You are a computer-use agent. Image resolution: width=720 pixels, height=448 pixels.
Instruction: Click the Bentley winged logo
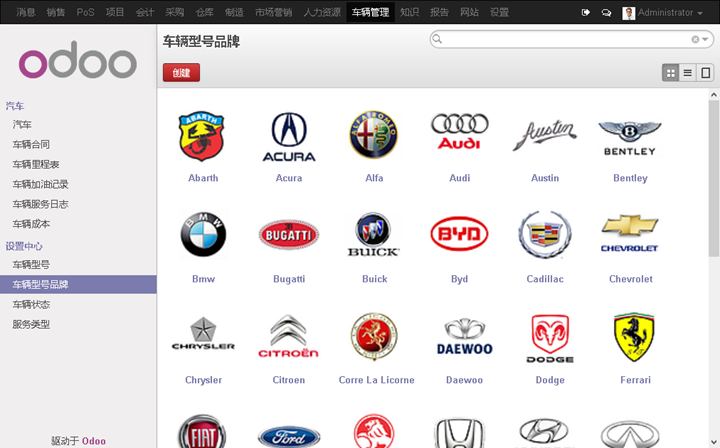pyautogui.click(x=630, y=139)
